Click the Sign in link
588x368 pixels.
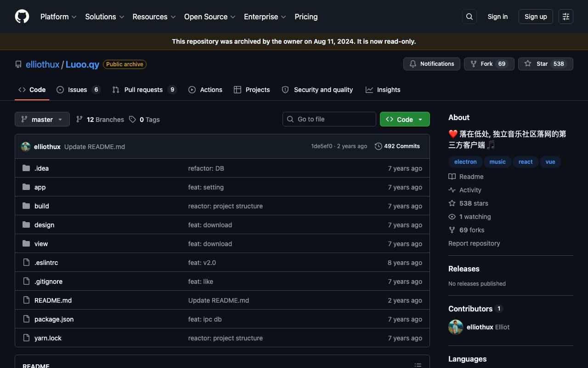[498, 17]
